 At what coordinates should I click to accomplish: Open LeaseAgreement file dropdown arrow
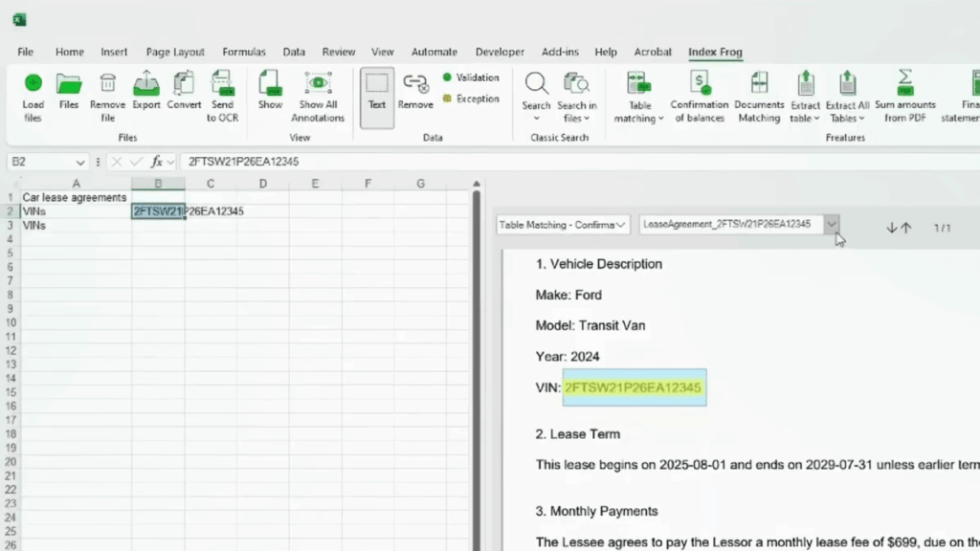click(832, 224)
